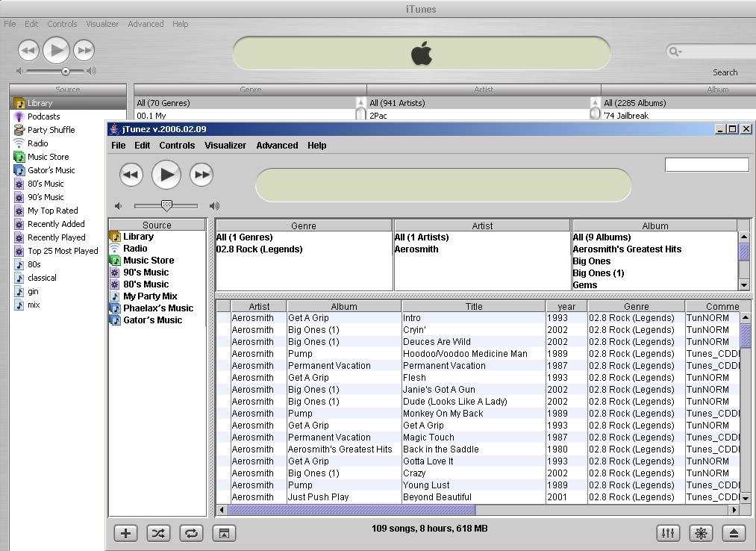Adjust the iTunes volume slider knob
This screenshot has width=756, height=551.
pyautogui.click(x=66, y=72)
